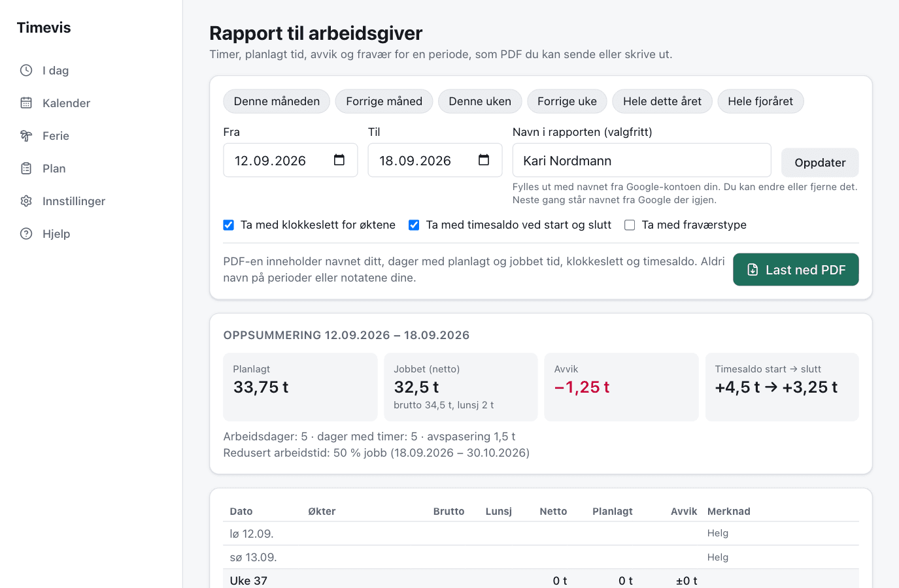The width and height of the screenshot is (899, 588).
Task: Click the Dato column header
Action: (241, 512)
